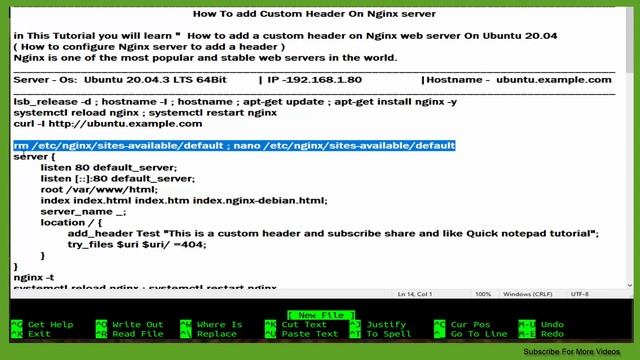The height and width of the screenshot is (360, 640).
Task: Click the Ln 14, Col 1 status entry
Action: click(415, 294)
